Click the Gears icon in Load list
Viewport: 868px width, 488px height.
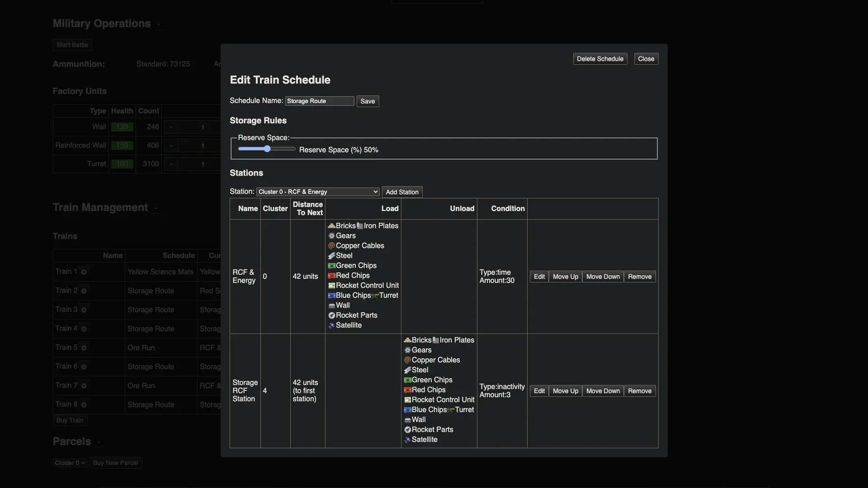coord(331,236)
